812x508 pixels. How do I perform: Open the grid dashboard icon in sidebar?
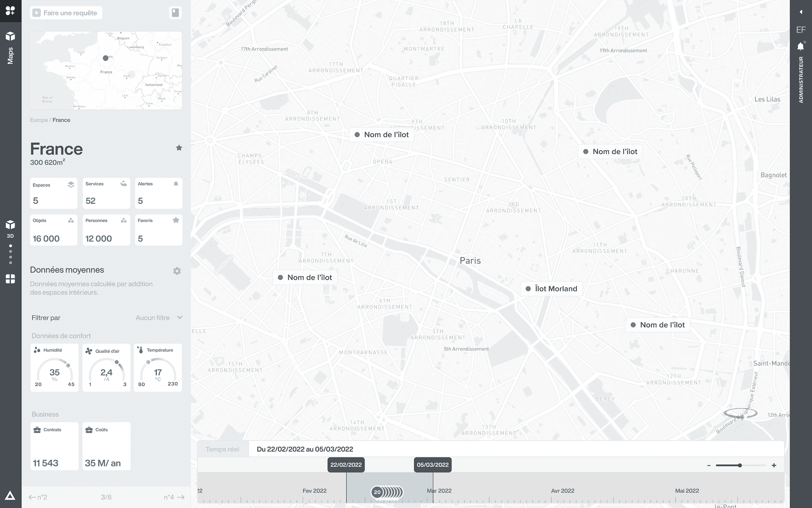pos(10,279)
